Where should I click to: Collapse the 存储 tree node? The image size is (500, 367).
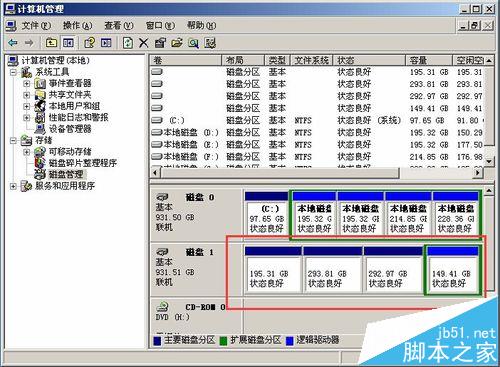point(13,140)
